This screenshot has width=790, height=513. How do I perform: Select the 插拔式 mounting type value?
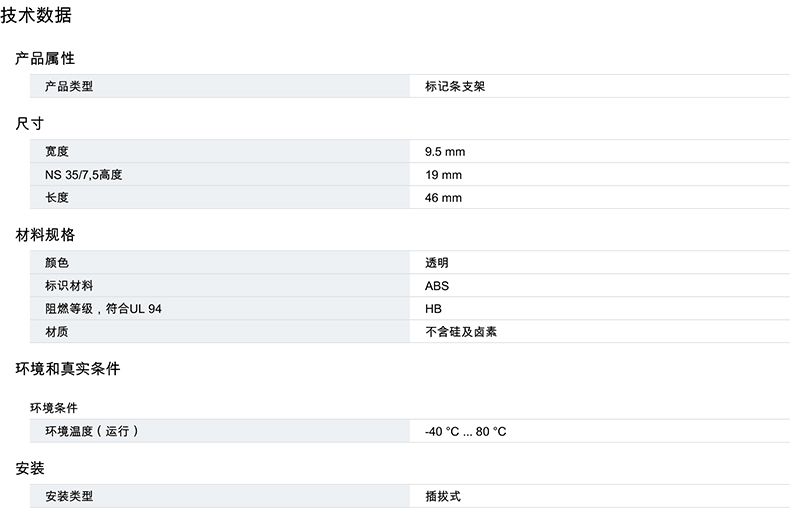point(443,496)
